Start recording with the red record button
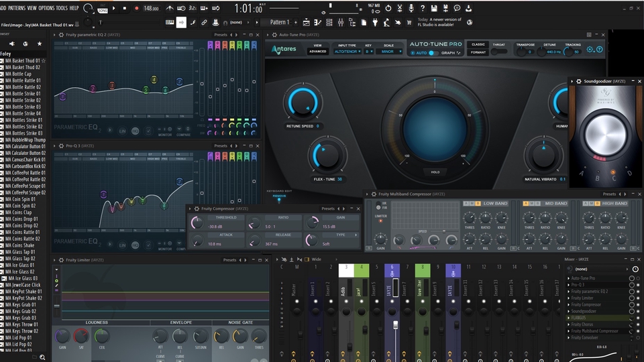This screenshot has height=362, width=644. click(x=136, y=8)
